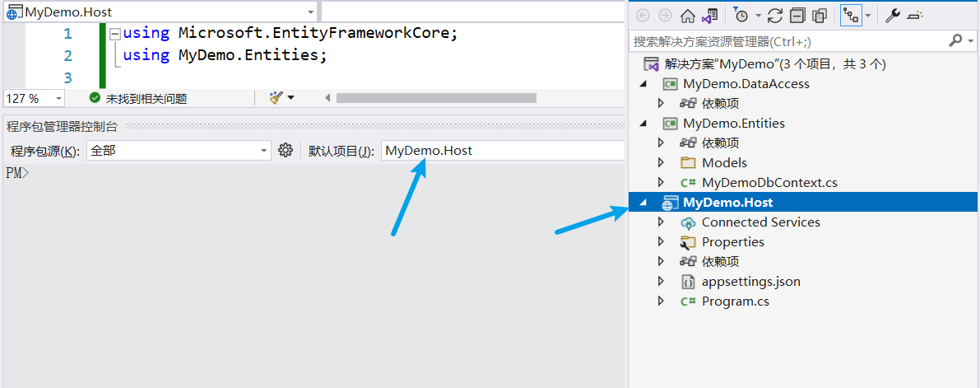
Task: Expand the Models folder
Action: point(662,163)
